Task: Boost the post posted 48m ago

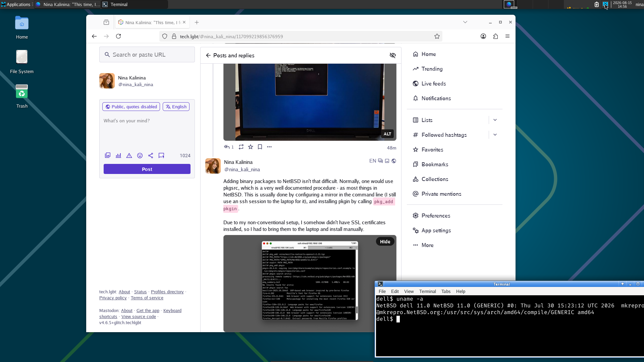Action: click(241, 147)
